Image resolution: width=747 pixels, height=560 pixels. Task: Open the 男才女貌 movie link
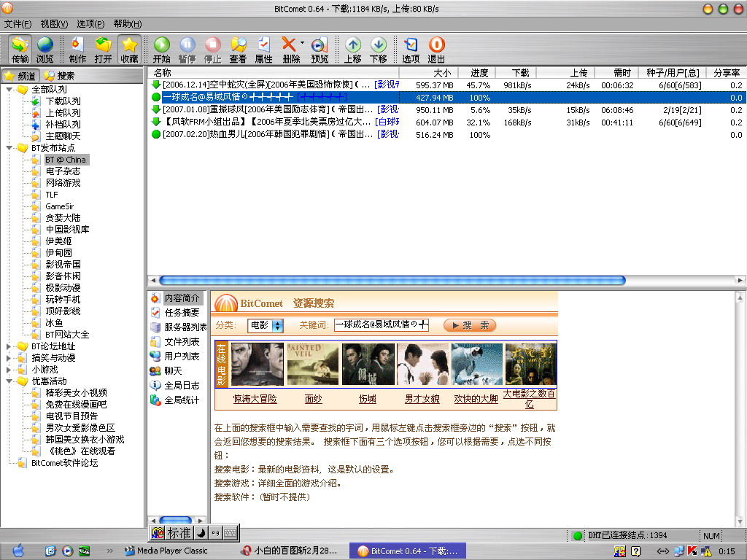(422, 399)
